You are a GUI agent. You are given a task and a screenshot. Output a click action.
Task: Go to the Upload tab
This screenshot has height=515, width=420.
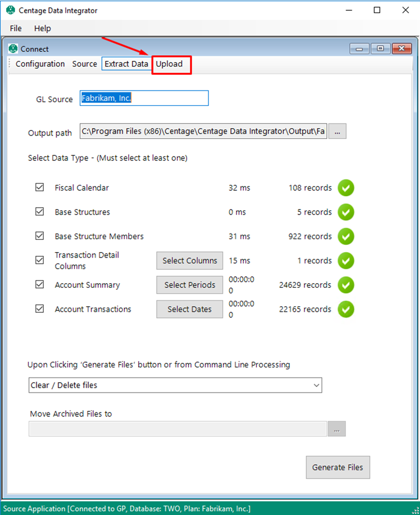pos(169,64)
